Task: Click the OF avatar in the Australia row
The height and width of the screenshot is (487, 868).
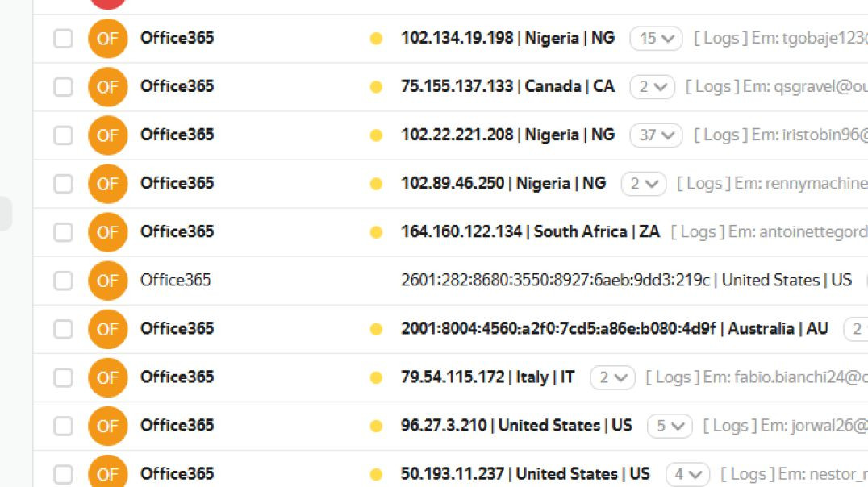Action: 108,329
